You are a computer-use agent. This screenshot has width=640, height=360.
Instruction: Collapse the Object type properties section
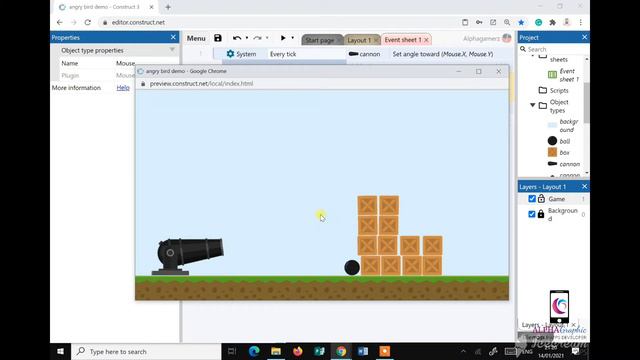tap(172, 50)
